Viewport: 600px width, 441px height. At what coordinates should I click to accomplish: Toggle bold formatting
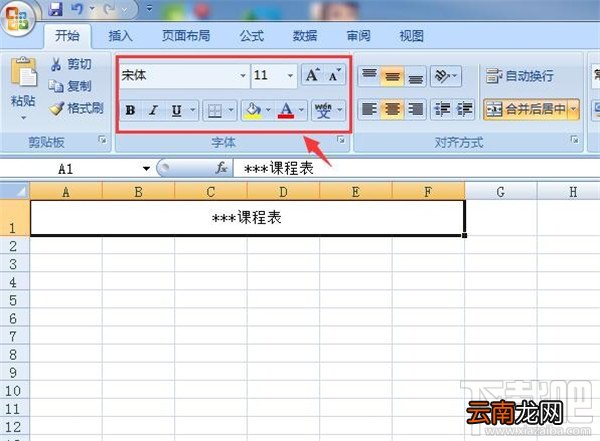pyautogui.click(x=130, y=110)
